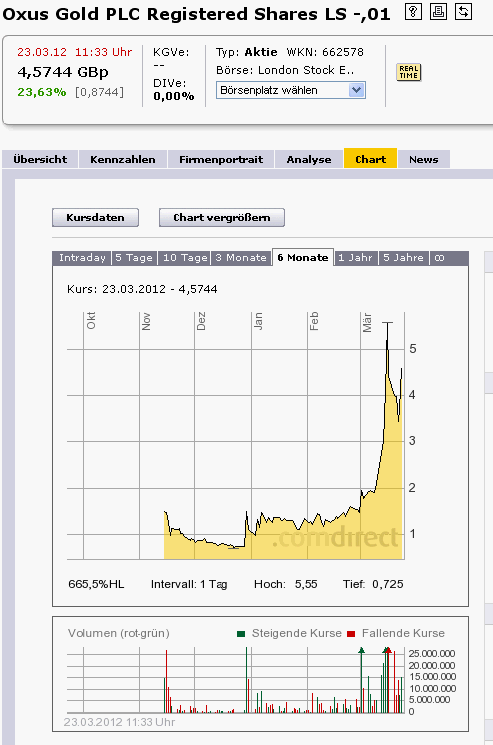Screen dimensions: 493x745
Task: Click the price chart area
Action: point(236,435)
